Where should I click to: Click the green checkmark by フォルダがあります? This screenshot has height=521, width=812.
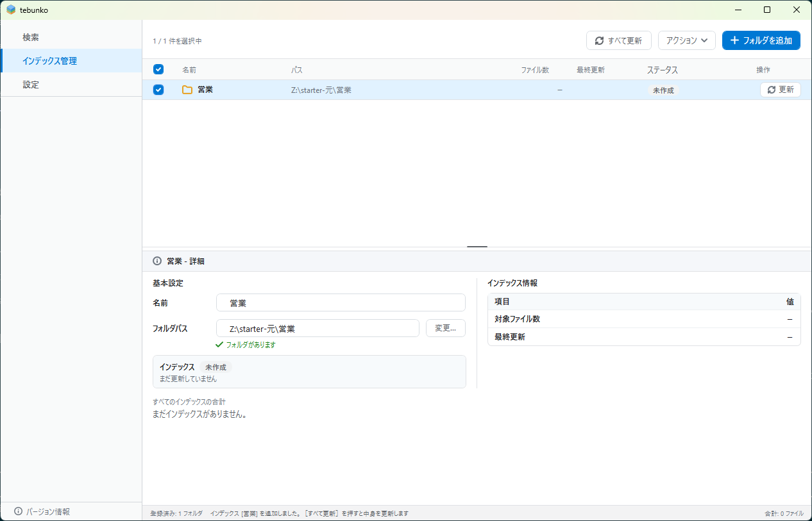coord(219,344)
